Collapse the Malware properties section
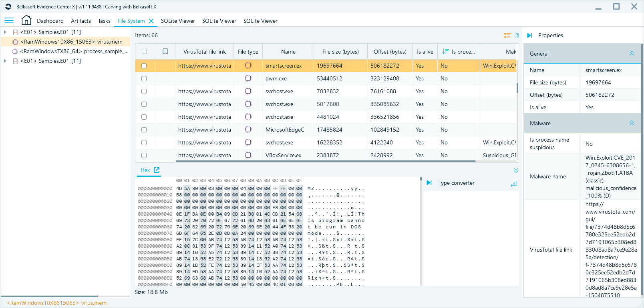The image size is (644, 308). (x=632, y=123)
